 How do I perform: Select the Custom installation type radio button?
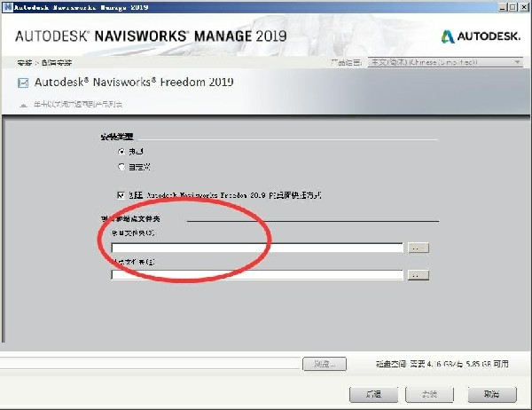[x=121, y=167]
